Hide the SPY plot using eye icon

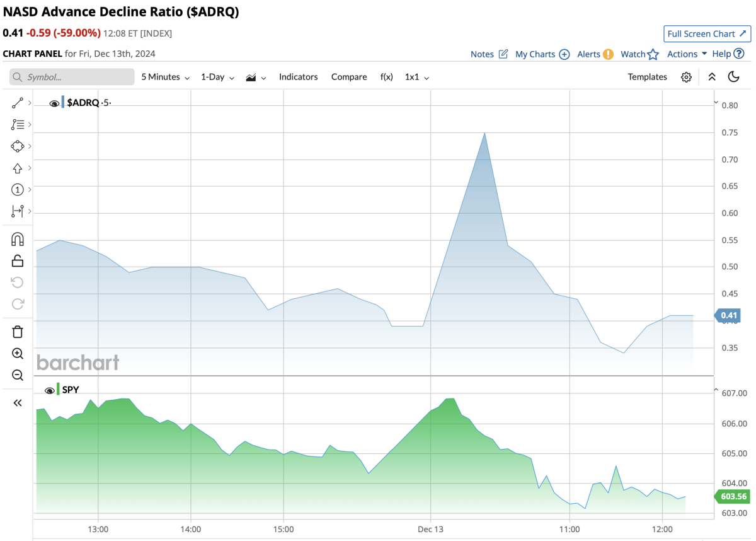pos(49,390)
